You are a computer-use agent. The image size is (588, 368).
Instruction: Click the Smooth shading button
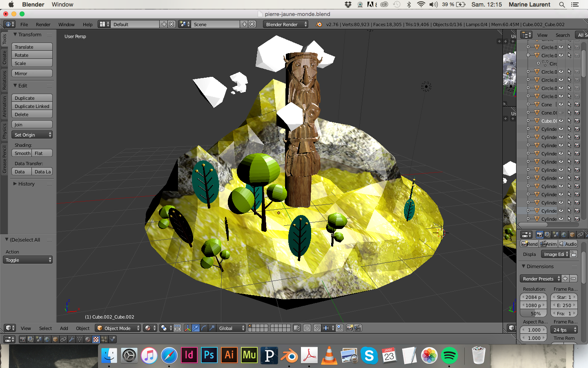pyautogui.click(x=22, y=153)
